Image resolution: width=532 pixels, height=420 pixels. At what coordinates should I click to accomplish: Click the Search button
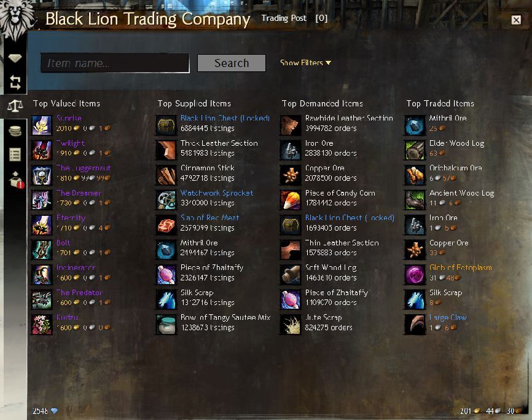click(232, 63)
